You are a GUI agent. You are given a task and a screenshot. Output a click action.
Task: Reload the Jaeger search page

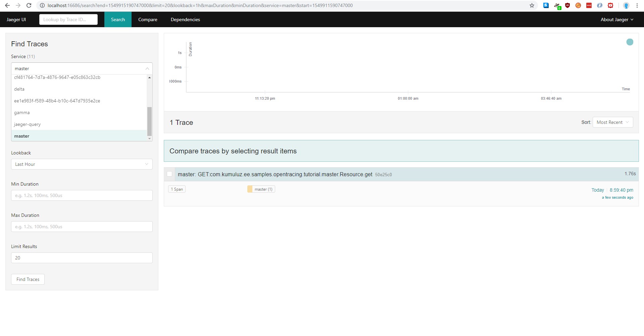coord(29,5)
